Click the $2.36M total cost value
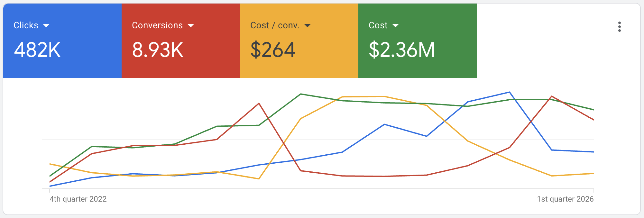Screen dimensions: 644x218 [402, 50]
